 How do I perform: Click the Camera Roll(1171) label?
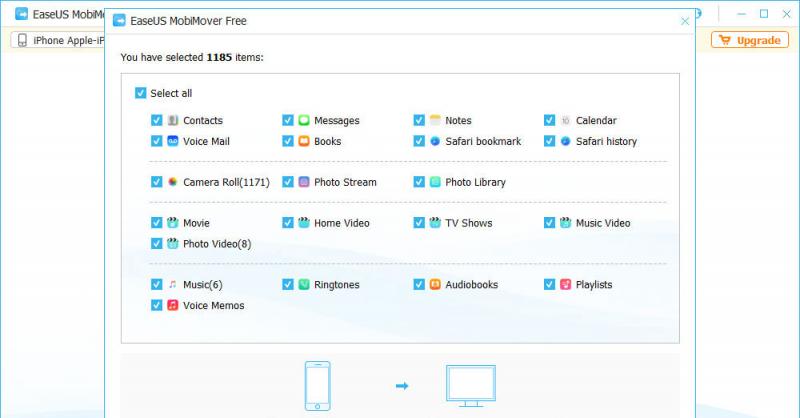pyautogui.click(x=226, y=182)
